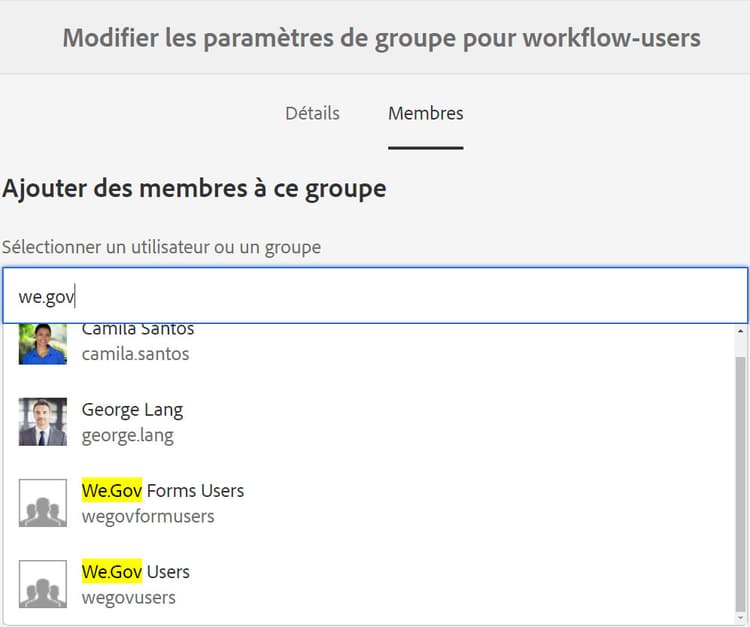Click the workflow-users dialog title
The width and height of the screenshot is (750, 627).
coord(381,38)
